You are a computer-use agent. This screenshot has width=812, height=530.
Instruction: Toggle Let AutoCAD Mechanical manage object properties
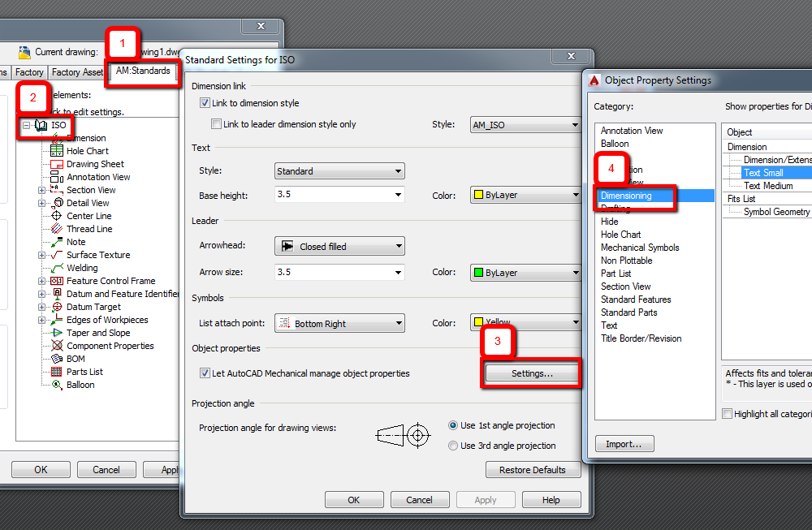coord(205,373)
